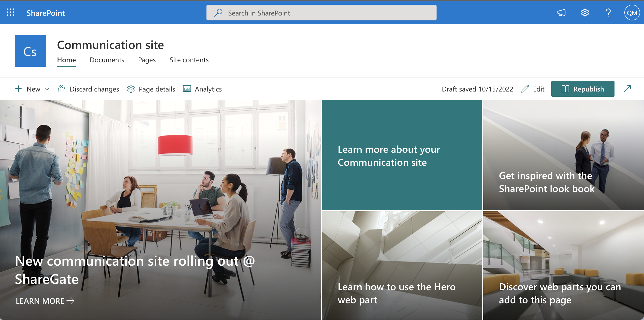Open the settings gear icon
The width and height of the screenshot is (644, 320).
(x=585, y=13)
